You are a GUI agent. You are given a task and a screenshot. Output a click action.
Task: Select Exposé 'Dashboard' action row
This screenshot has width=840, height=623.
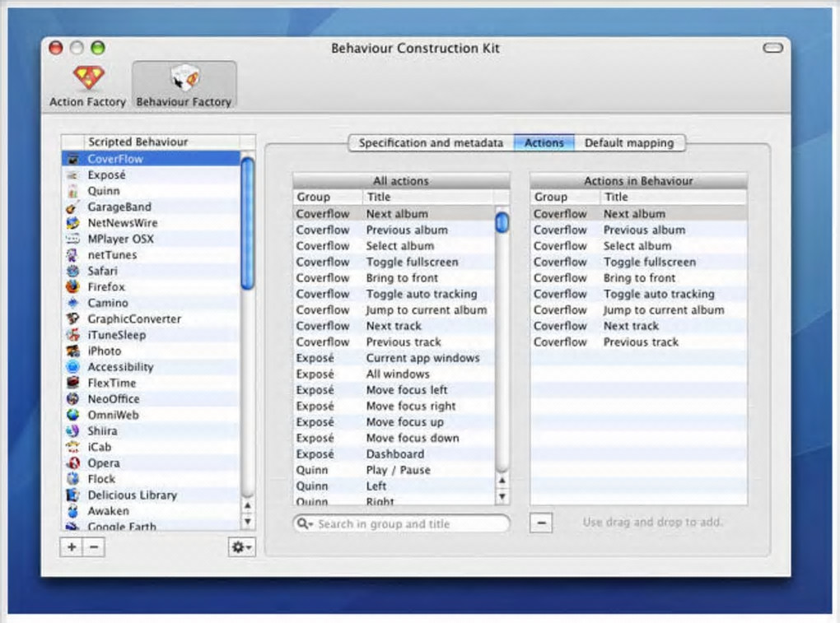tap(393, 454)
